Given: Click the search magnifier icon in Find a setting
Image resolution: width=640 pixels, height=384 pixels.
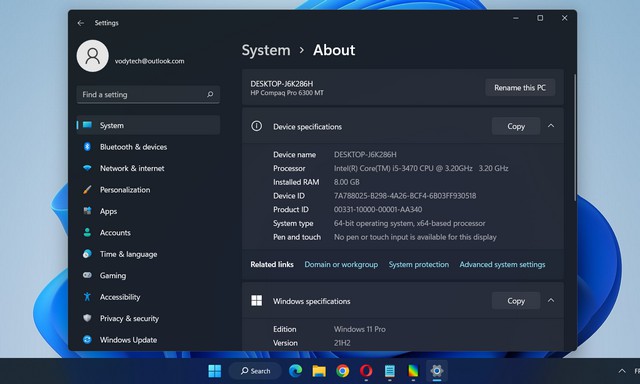Looking at the screenshot, I should coord(210,94).
